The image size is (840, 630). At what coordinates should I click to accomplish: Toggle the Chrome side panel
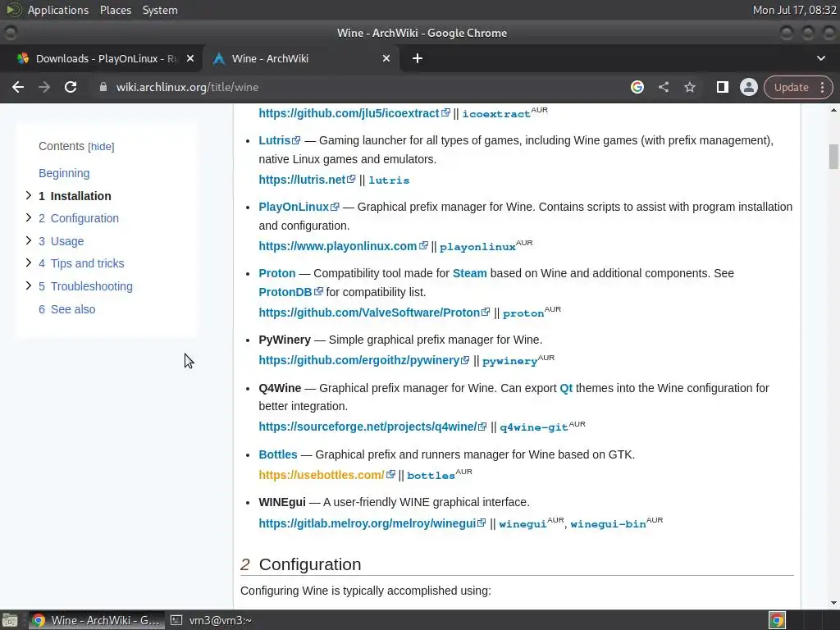click(x=722, y=87)
